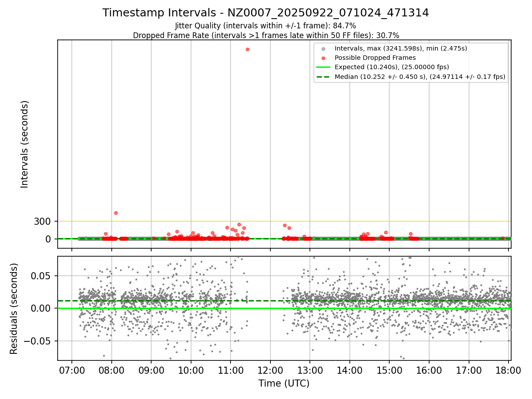The width and height of the screenshot is (532, 399).
Task: Click the 12:00 time tick label
Action: 270,370
